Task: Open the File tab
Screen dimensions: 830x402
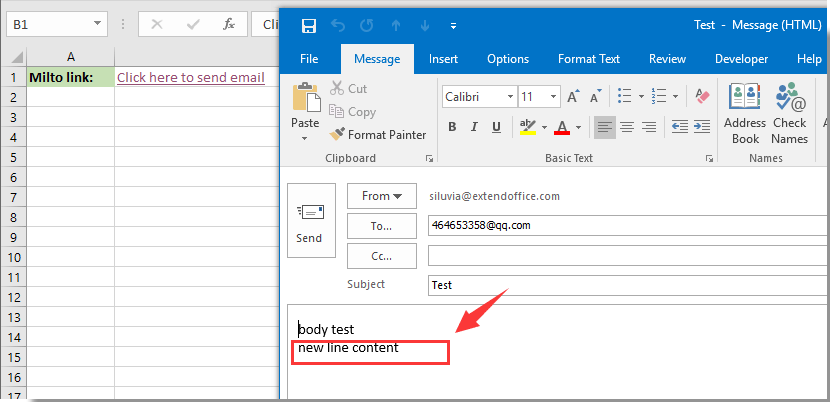Action: click(309, 59)
